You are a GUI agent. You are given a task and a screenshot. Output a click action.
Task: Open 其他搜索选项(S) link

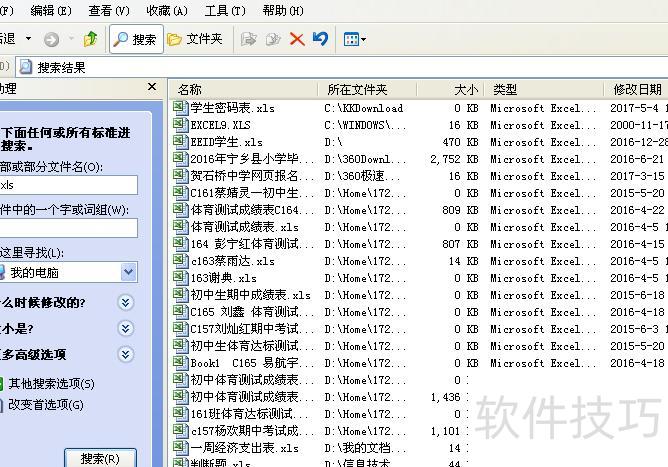coord(51,384)
